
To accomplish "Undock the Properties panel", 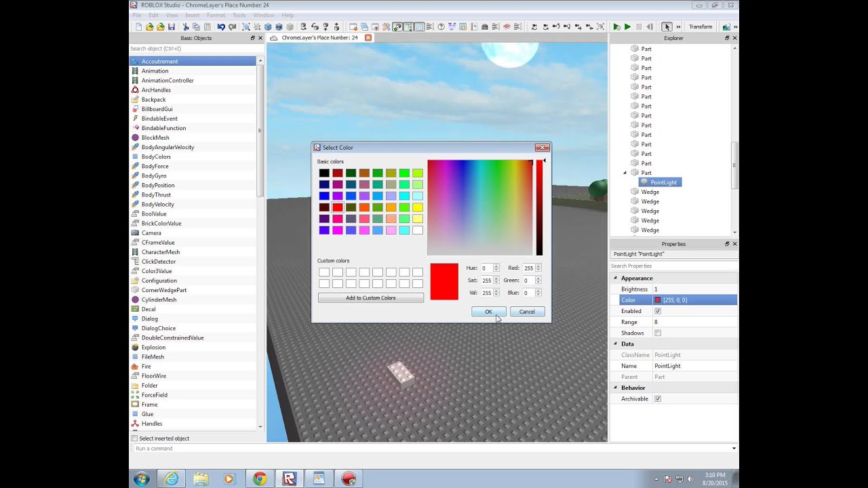I will pos(727,244).
